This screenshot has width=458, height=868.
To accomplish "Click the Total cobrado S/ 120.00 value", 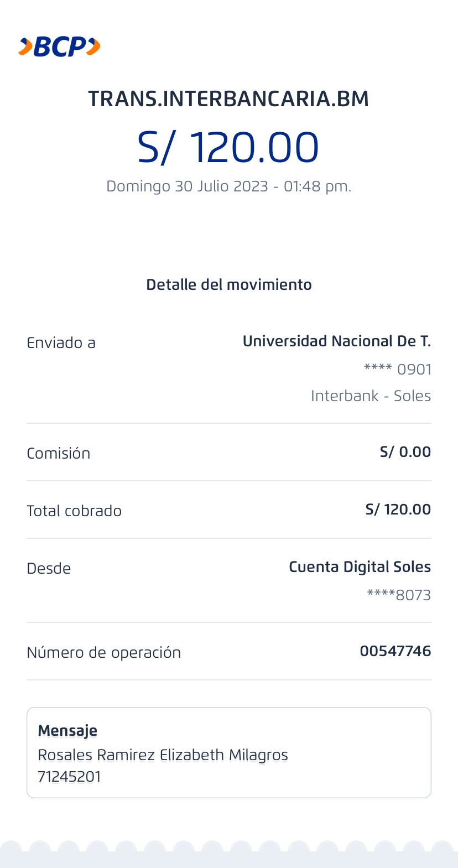I will pyautogui.click(x=398, y=510).
